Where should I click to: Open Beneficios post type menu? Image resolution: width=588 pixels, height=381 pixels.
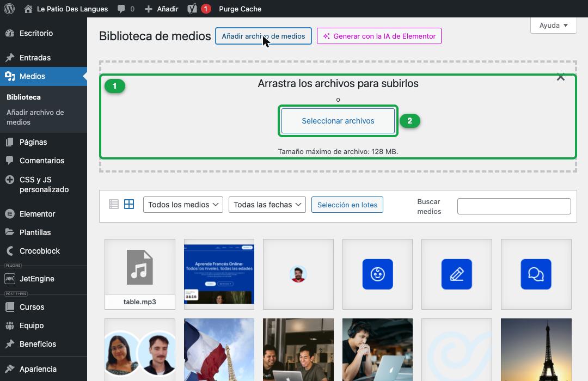pyautogui.click(x=44, y=344)
